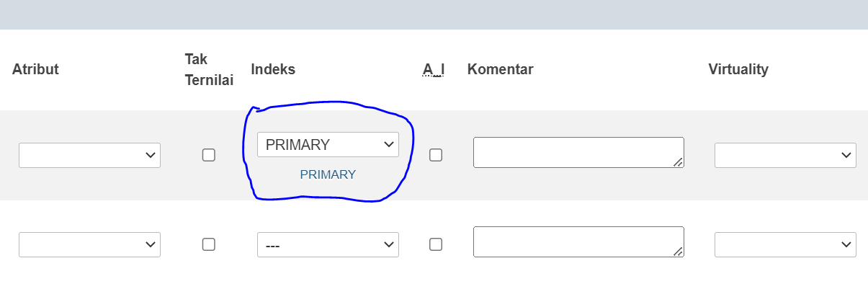Enable the second row A_I checkbox

click(x=436, y=244)
